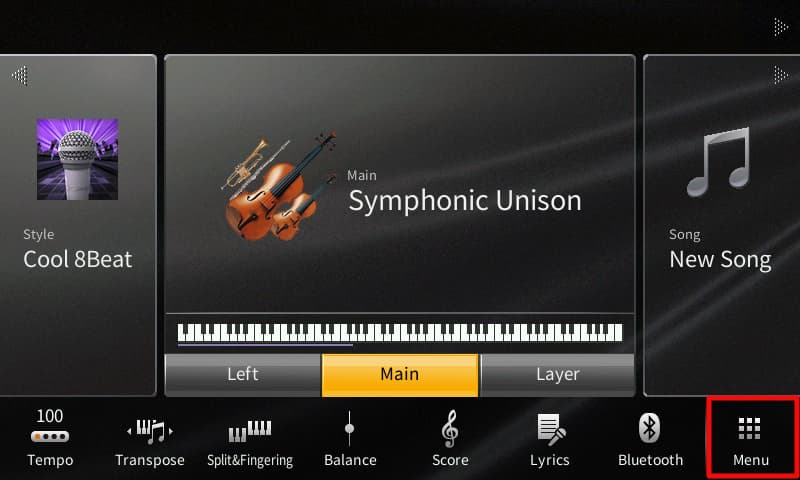
Task: Open the Lyrics display
Action: coord(549,440)
